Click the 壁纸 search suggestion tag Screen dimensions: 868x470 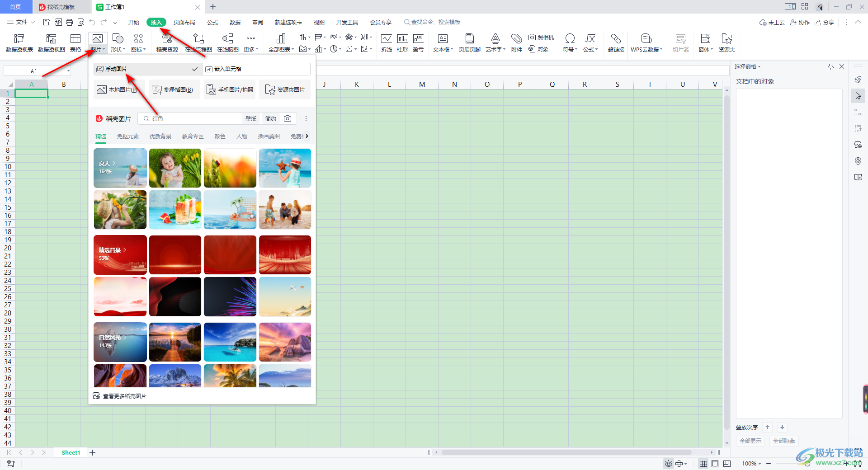pyautogui.click(x=251, y=118)
